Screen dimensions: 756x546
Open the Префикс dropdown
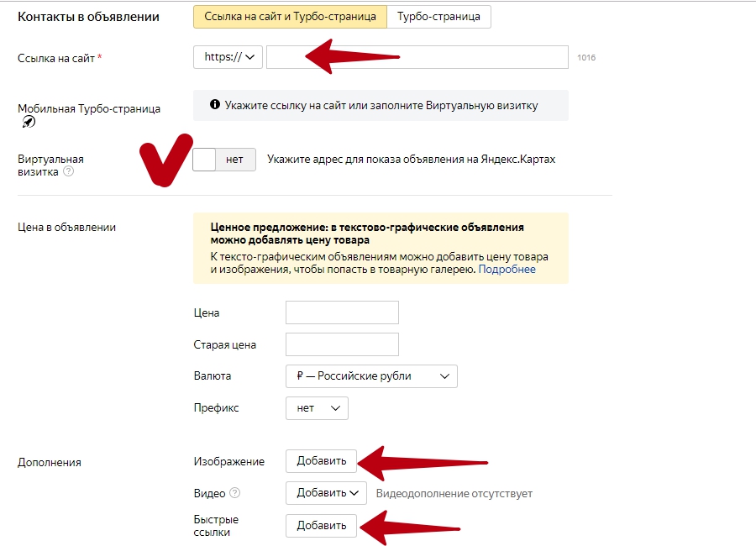click(317, 408)
